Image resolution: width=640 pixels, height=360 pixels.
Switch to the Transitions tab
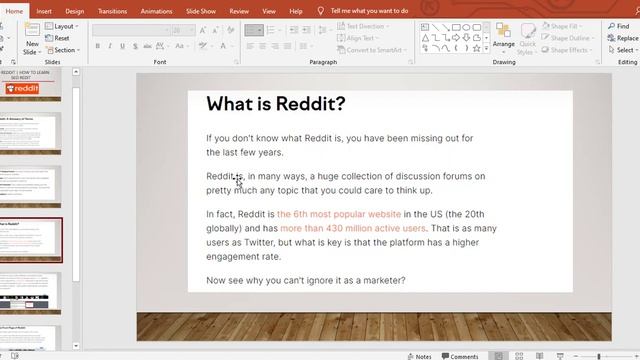113,11
